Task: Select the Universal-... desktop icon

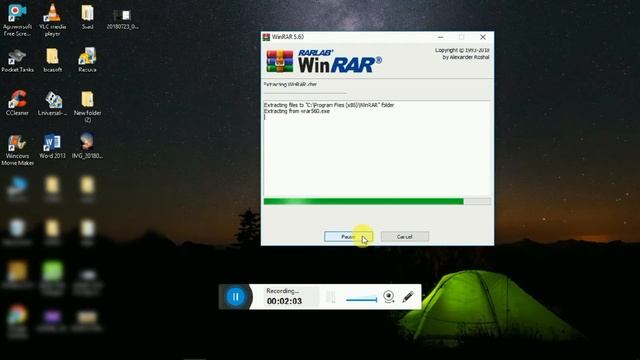Action: [52, 104]
